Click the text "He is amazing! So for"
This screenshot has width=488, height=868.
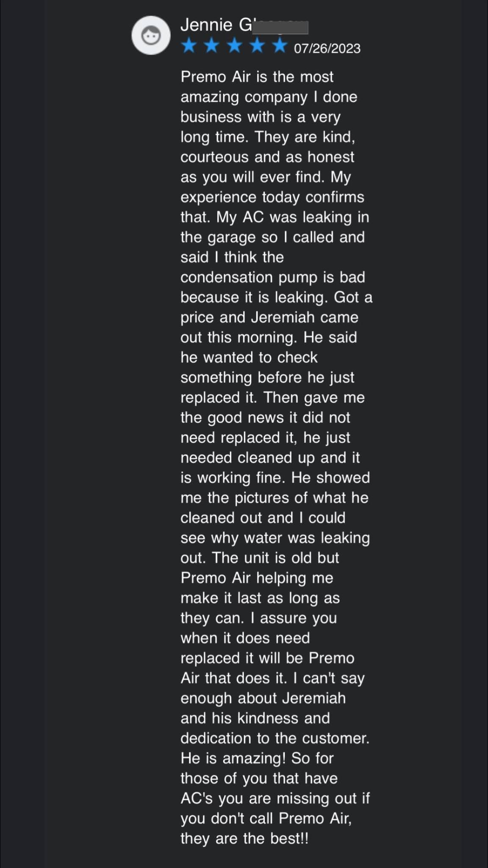[257, 758]
